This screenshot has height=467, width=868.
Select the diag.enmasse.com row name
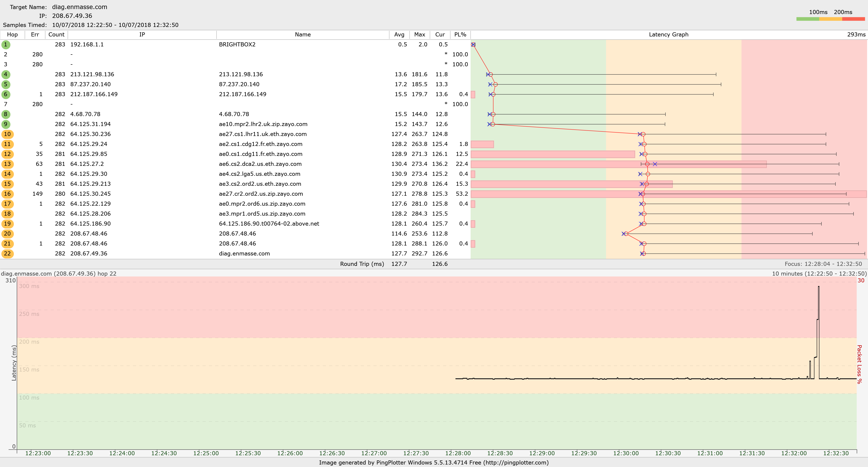coord(244,254)
